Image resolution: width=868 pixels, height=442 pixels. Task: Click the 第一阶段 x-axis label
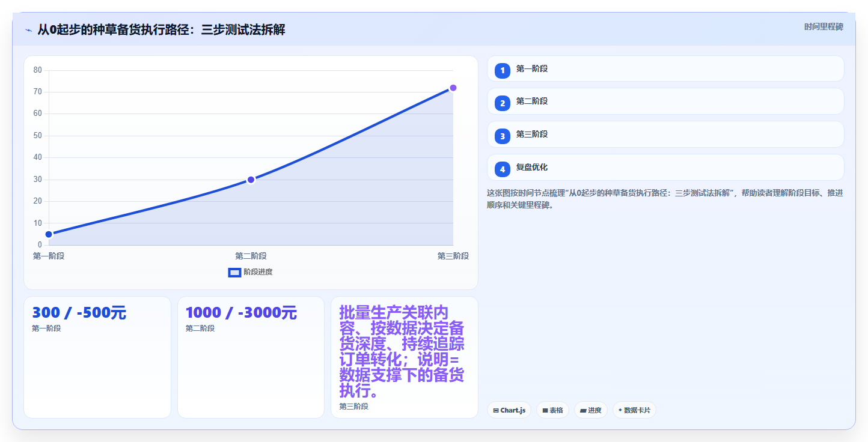49,256
